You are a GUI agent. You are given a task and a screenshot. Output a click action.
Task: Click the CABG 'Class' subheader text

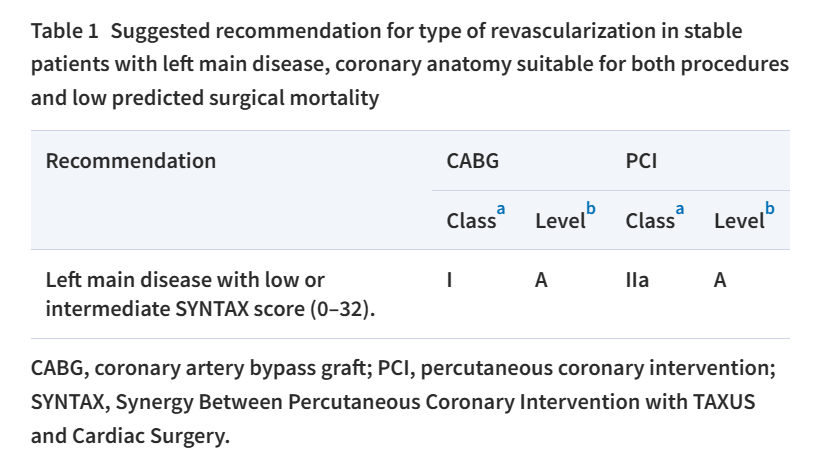point(471,221)
